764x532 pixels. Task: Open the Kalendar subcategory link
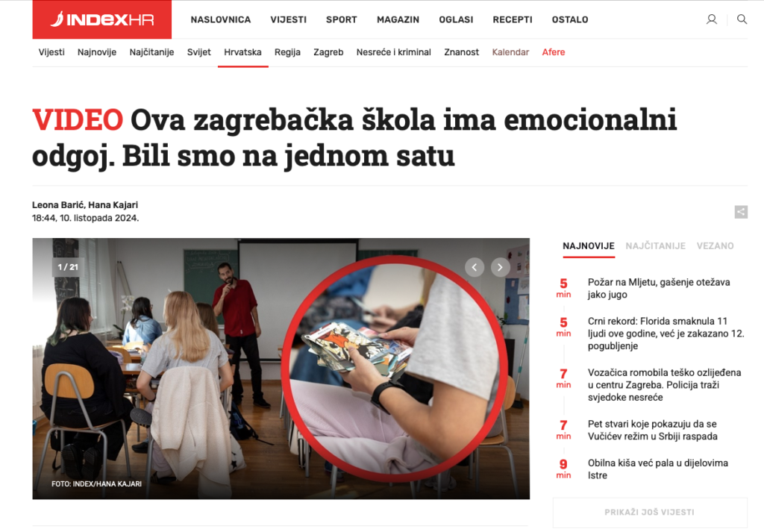coord(510,52)
